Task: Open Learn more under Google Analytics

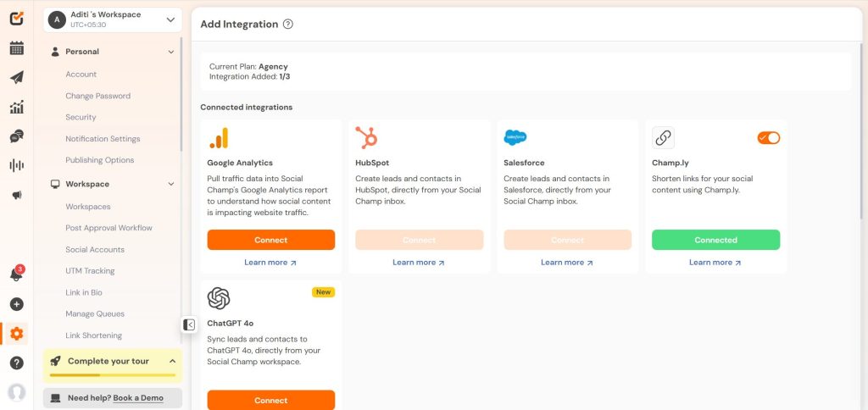Action: pyautogui.click(x=270, y=263)
